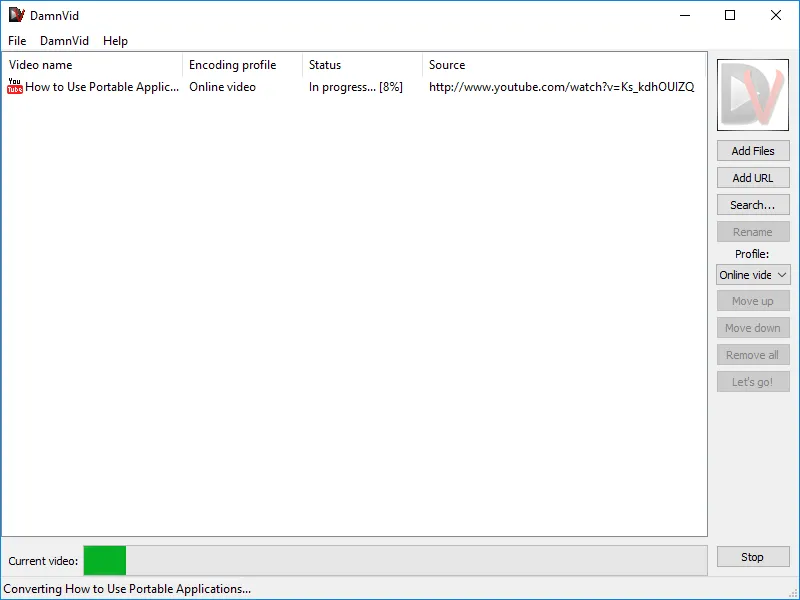Screen dimensions: 800x600
Task: Stop the current conversion
Action: (753, 557)
